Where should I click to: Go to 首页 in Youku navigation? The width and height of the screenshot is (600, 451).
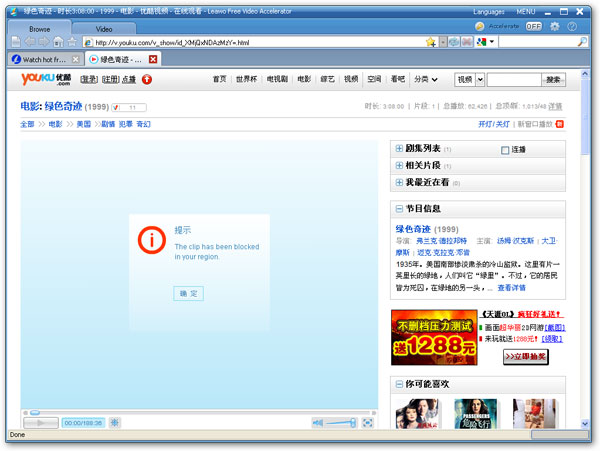[219, 79]
